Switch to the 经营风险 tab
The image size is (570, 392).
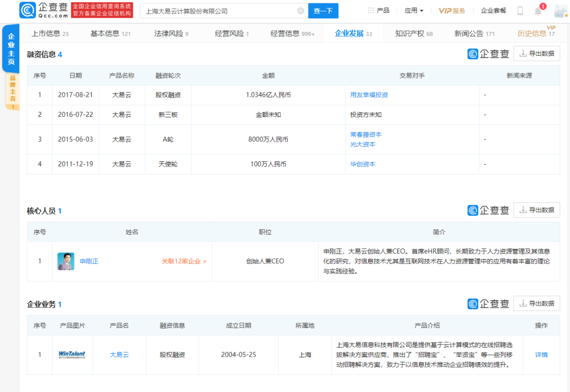(x=231, y=34)
